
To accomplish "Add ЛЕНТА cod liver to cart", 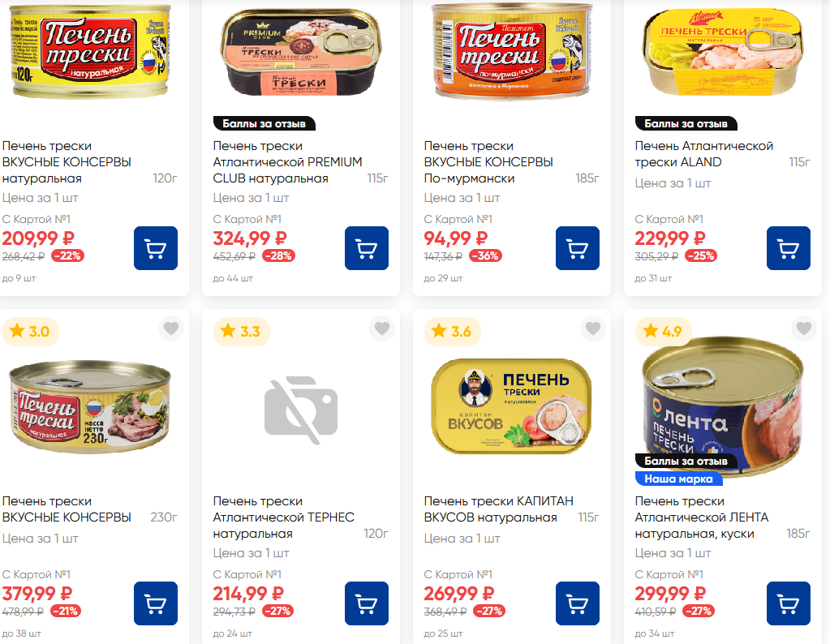I will tap(788, 603).
